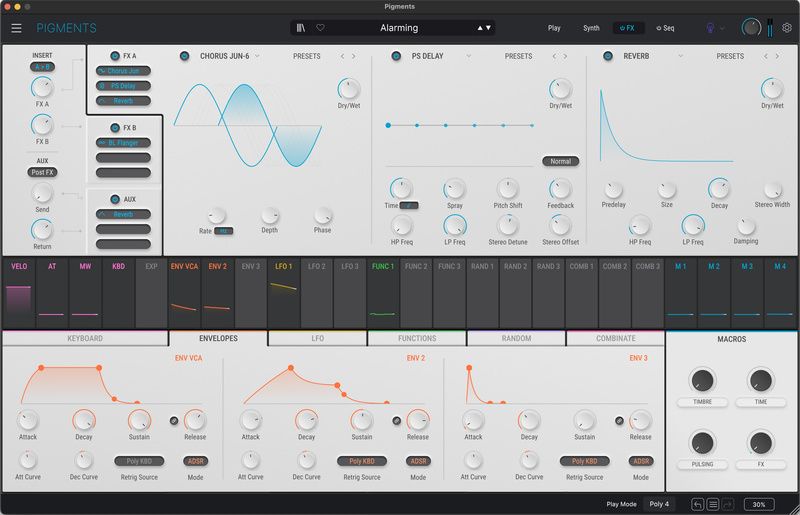Viewport: 800px width, 515px height.
Task: Select the VELO modulation source slot
Action: click(x=19, y=293)
